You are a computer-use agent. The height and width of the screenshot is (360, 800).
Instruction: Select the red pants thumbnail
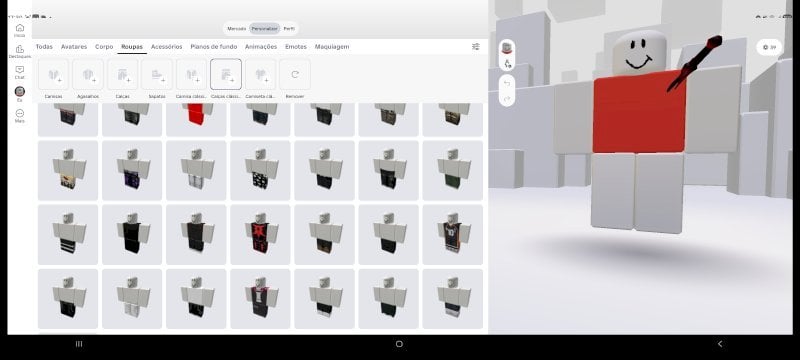point(196,119)
